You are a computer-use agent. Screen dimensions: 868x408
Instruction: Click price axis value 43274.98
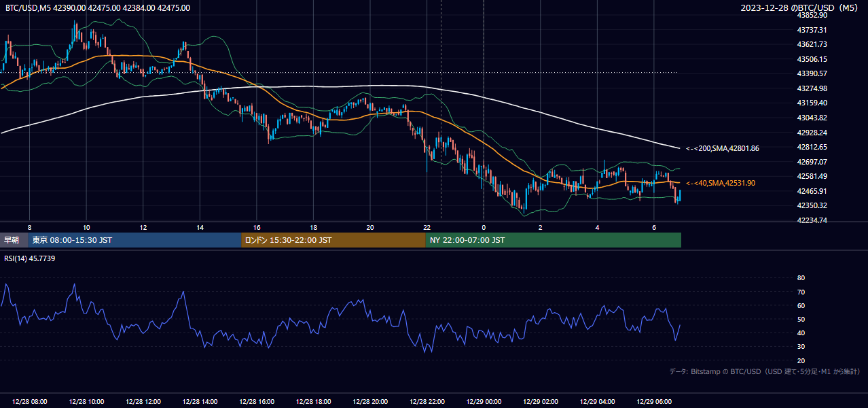click(x=812, y=88)
